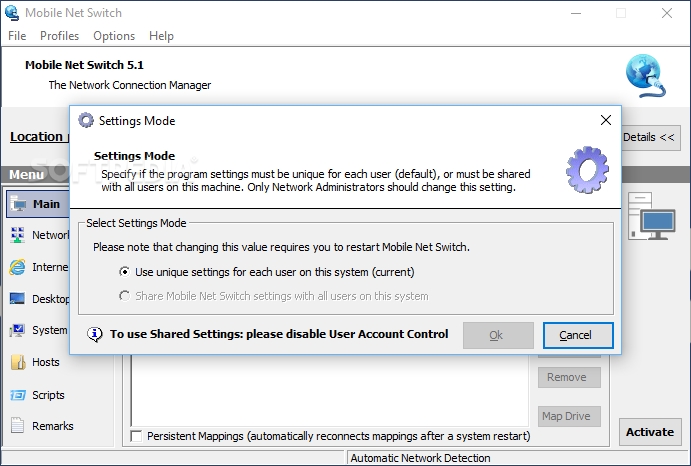Click the Remove button
This screenshot has height=466, width=691.
pos(569,377)
